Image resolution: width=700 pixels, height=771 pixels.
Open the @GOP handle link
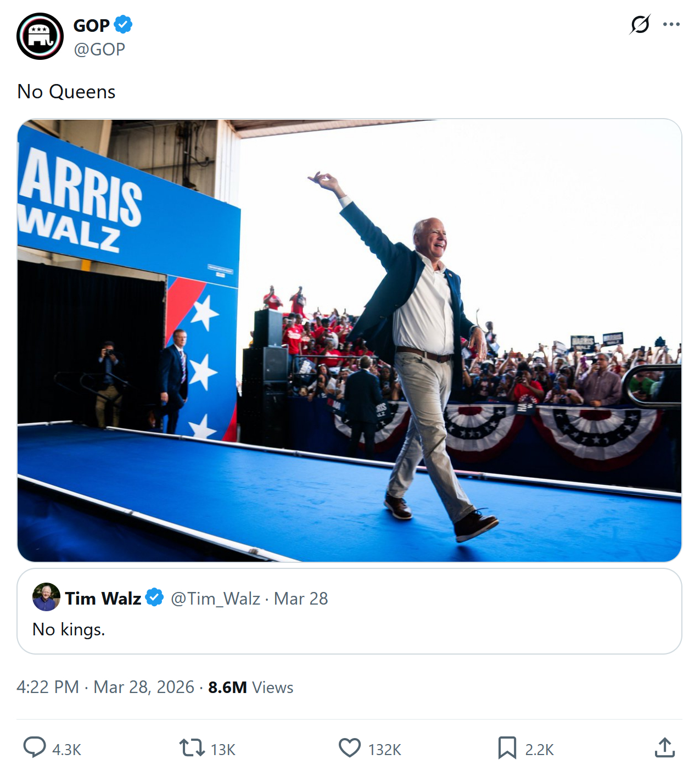point(99,49)
